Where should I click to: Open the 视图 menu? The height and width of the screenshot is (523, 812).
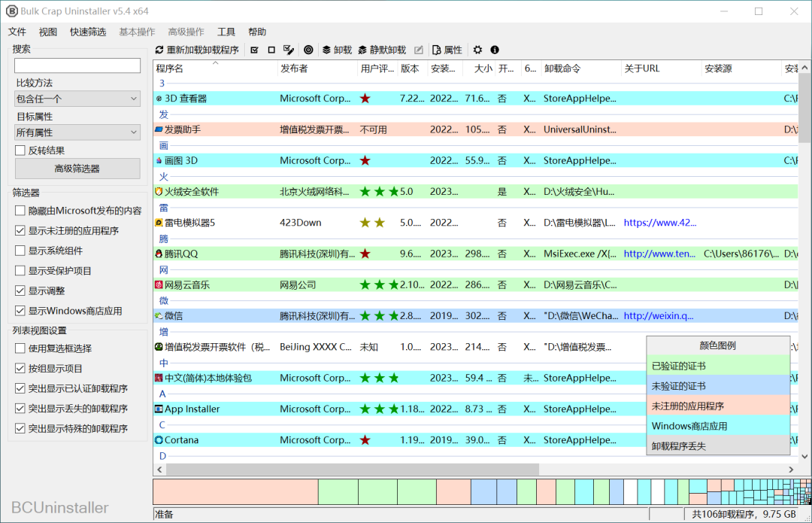pos(47,32)
